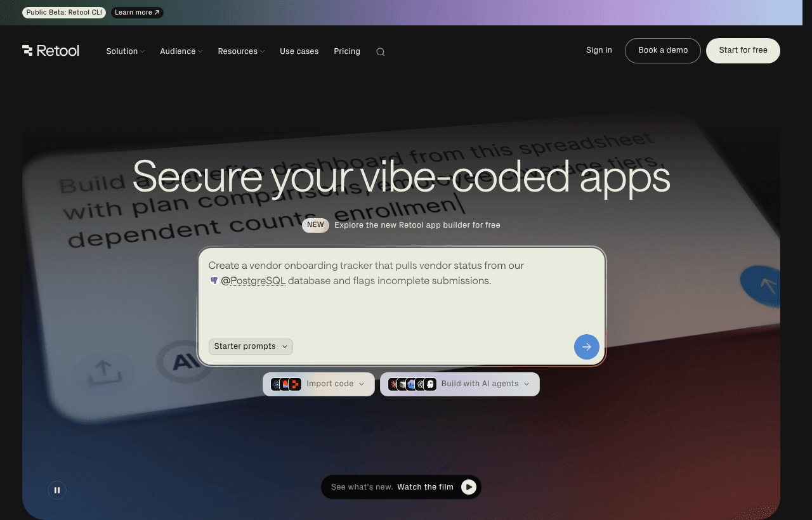Click the @PostgreSQL mention in the prompt
The image size is (812, 520).
pos(253,280)
